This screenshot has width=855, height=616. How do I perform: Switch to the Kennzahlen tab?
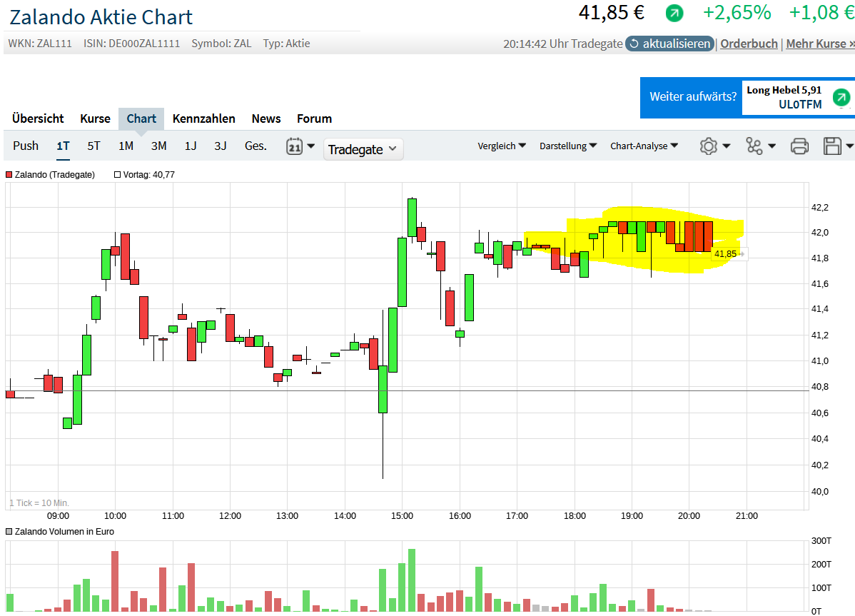pos(203,118)
